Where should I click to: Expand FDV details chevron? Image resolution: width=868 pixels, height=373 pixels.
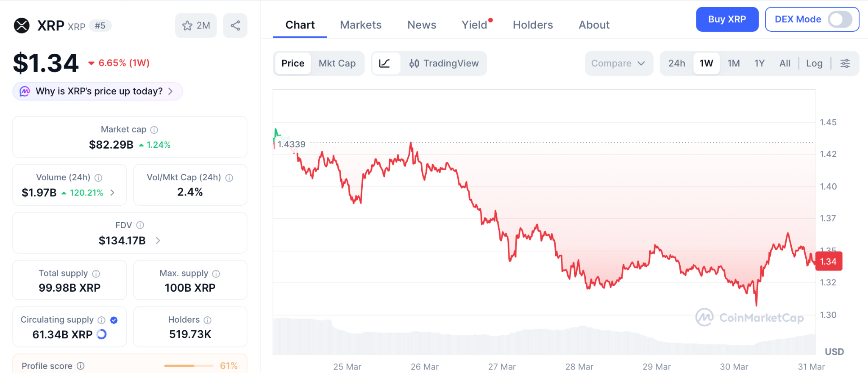click(158, 240)
